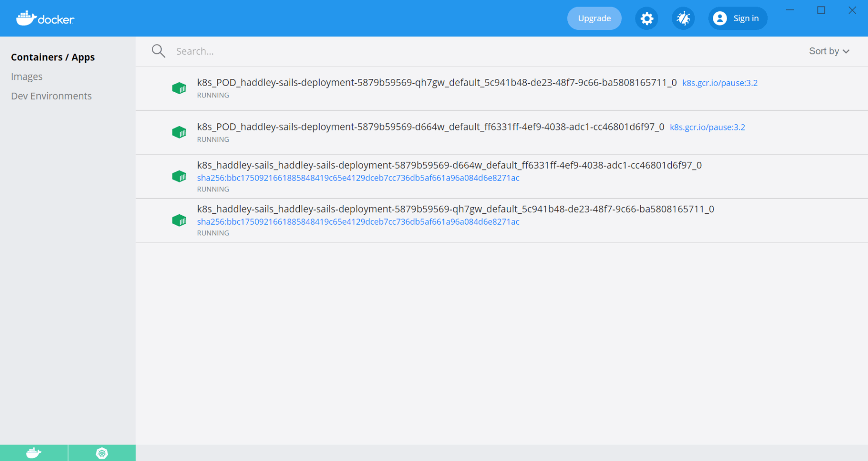This screenshot has height=461, width=868.
Task: Select container k8s_POD_haddley-sails-deployment qh7gw name
Action: click(437, 82)
